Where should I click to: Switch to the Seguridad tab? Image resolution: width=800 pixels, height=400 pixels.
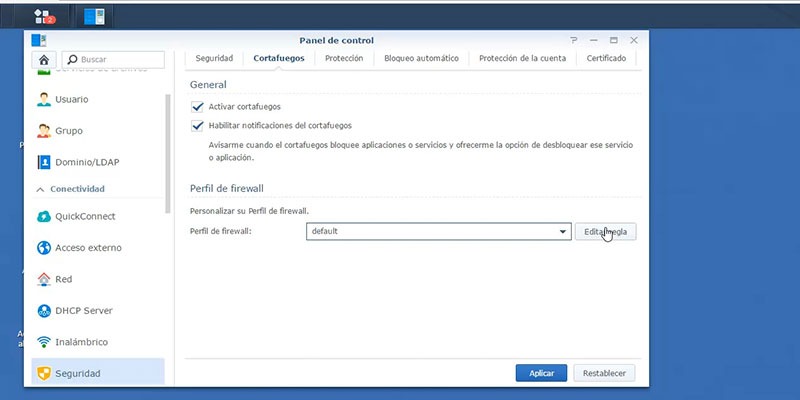click(x=214, y=58)
